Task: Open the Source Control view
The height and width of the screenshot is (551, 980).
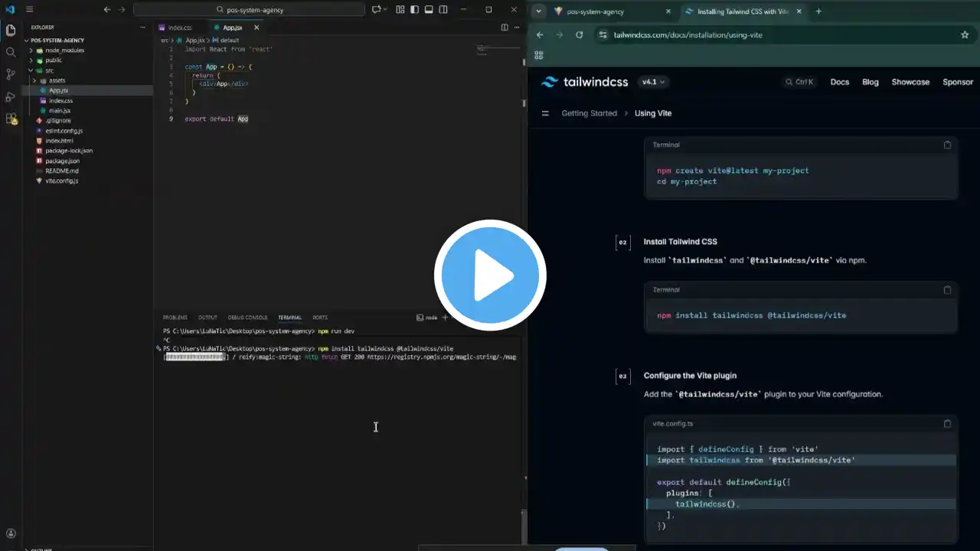Action: click(x=11, y=74)
